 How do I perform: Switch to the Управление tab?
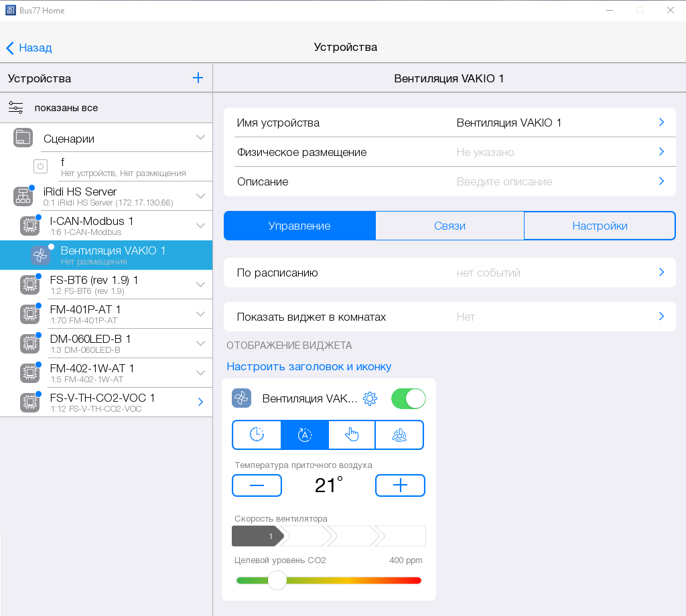point(299,226)
